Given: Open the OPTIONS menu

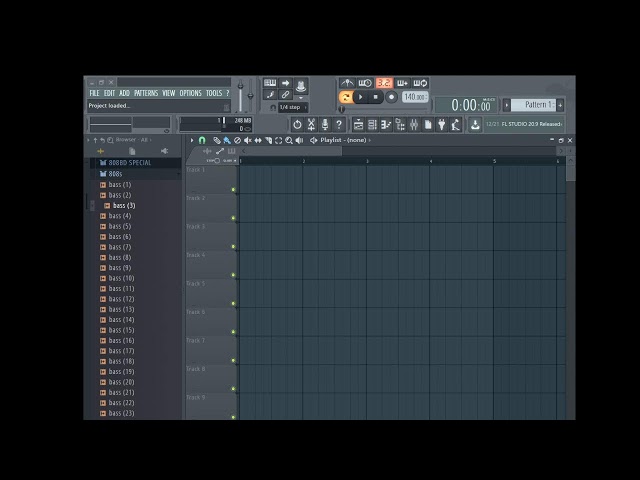Looking at the screenshot, I should 191,93.
